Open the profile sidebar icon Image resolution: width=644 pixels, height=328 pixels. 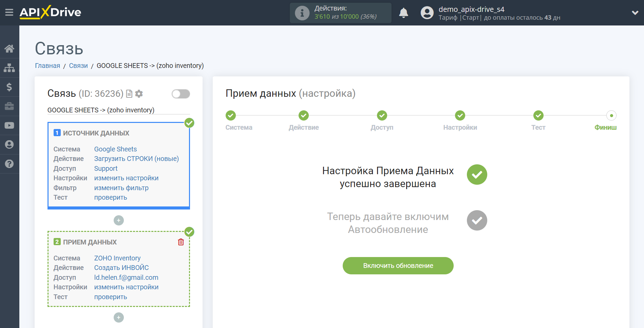(9, 145)
